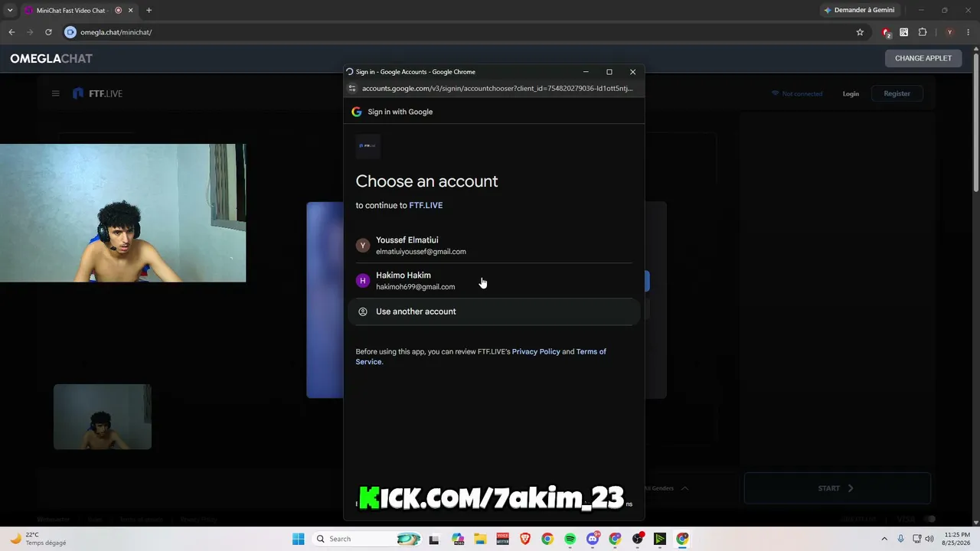980x551 pixels.
Task: Click the sign-in popup site info icon
Action: click(x=352, y=88)
